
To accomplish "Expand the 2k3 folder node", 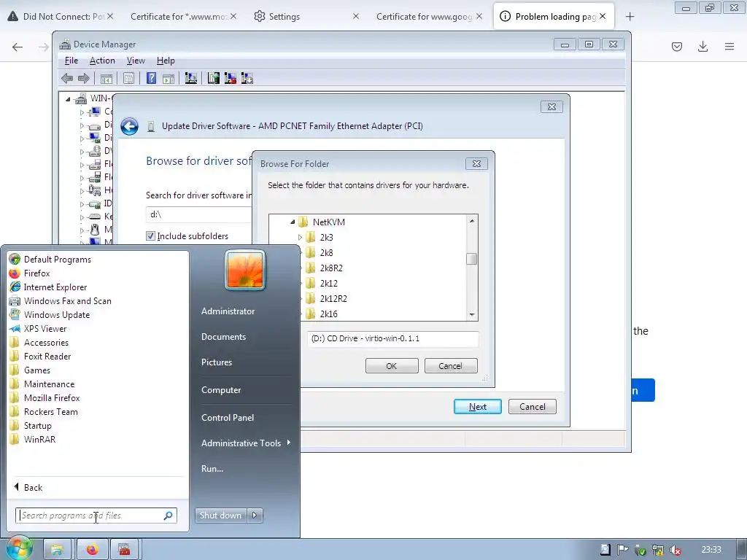I will point(300,237).
